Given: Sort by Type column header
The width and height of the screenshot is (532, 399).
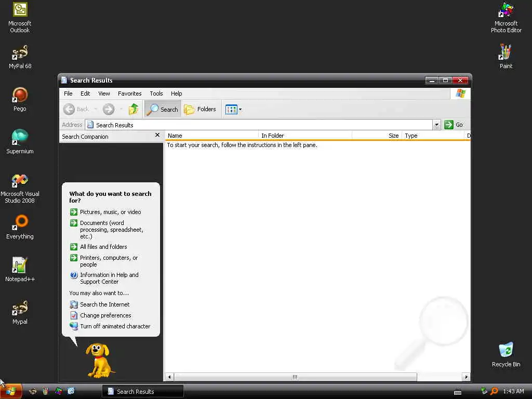Looking at the screenshot, I should coord(433,136).
